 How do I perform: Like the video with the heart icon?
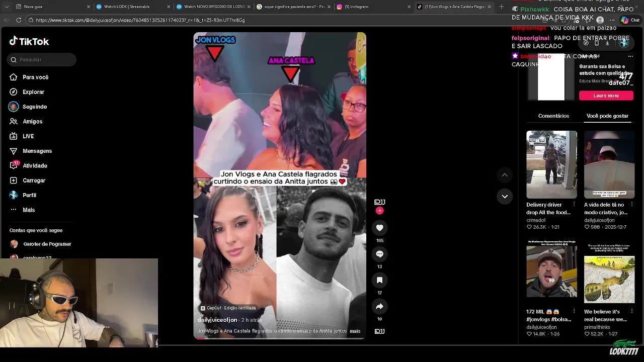click(379, 228)
